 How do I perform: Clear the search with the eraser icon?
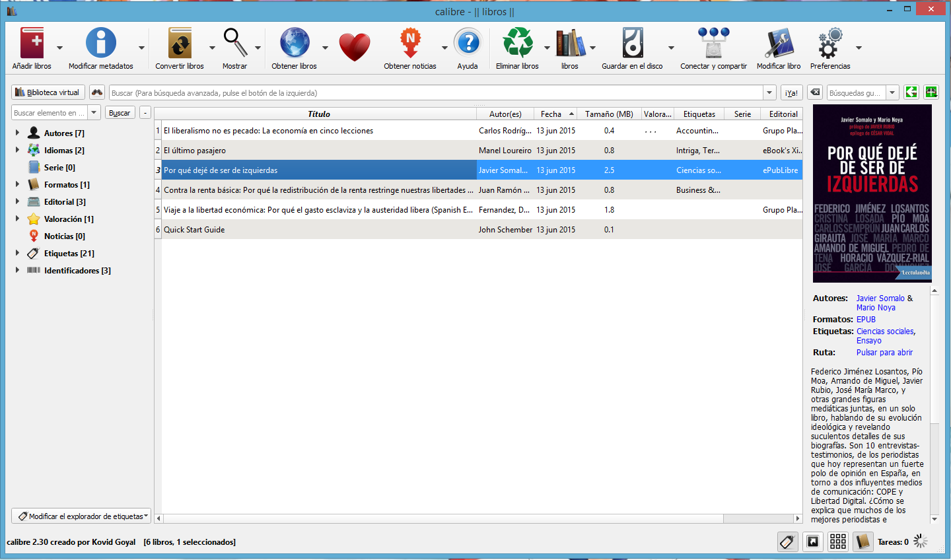pyautogui.click(x=815, y=92)
